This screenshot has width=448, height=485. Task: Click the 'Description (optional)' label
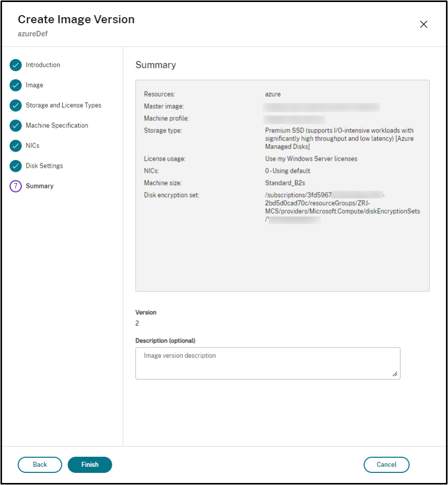pos(165,341)
